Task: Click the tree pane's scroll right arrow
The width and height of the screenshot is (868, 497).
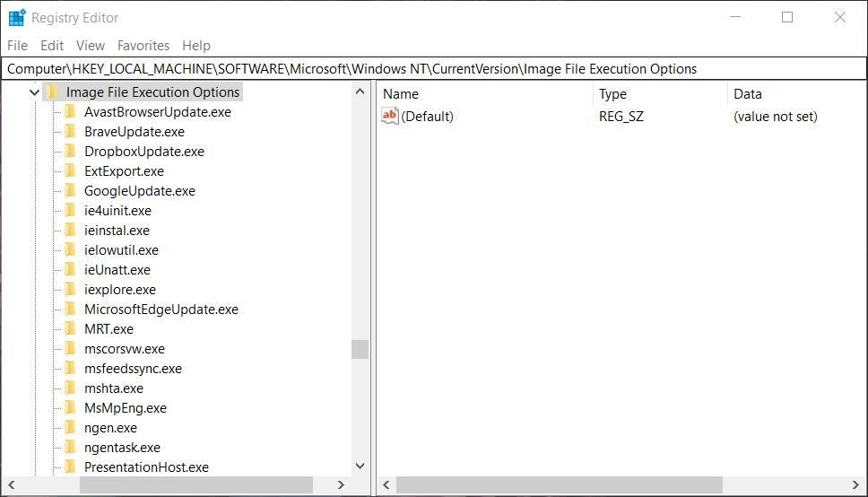Action: click(x=341, y=484)
